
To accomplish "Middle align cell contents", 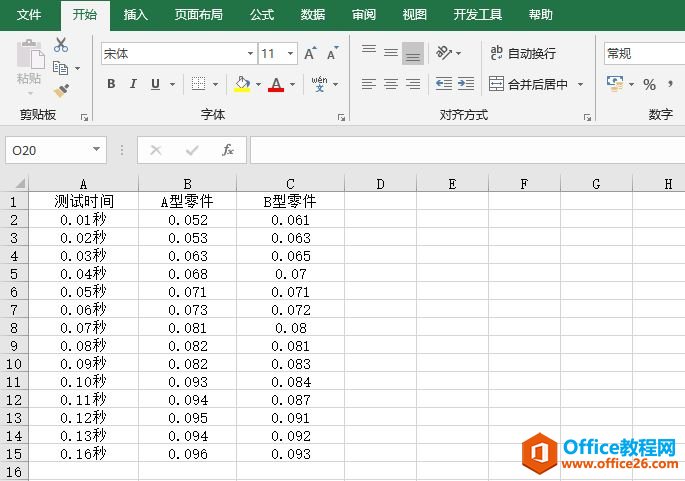I will click(391, 53).
